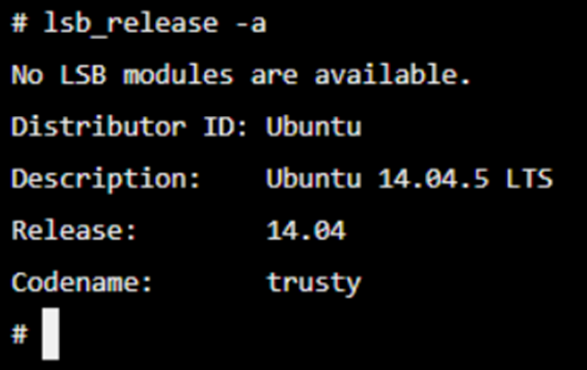587x370 pixels.
Task: Click the '-a' option flag
Action: point(250,24)
